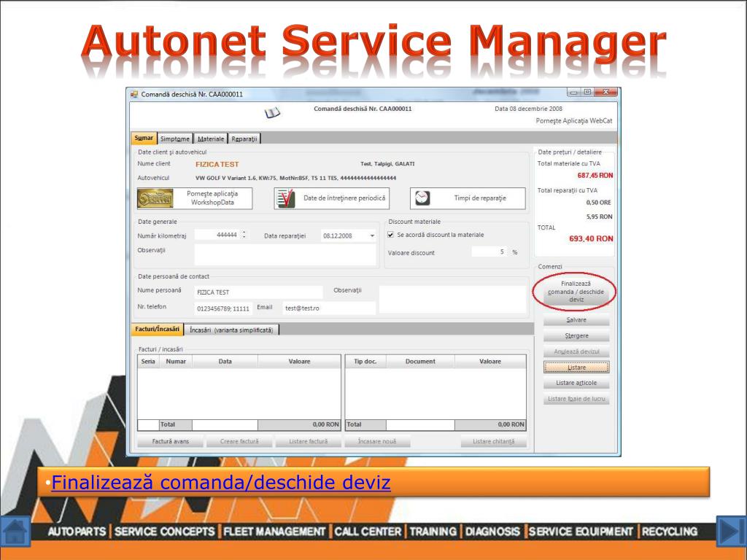Click Listare foaie de lucru button

click(x=576, y=399)
